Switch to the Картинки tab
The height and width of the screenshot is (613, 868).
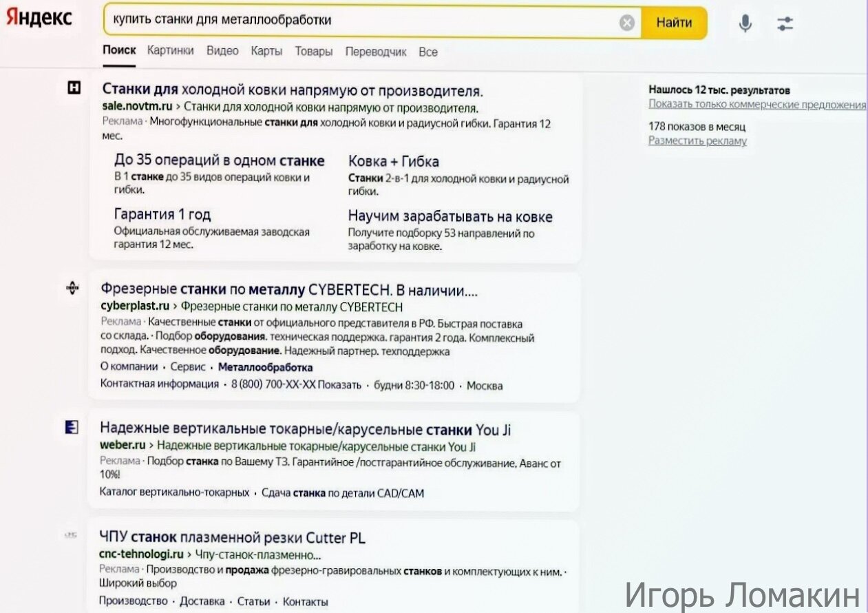170,51
